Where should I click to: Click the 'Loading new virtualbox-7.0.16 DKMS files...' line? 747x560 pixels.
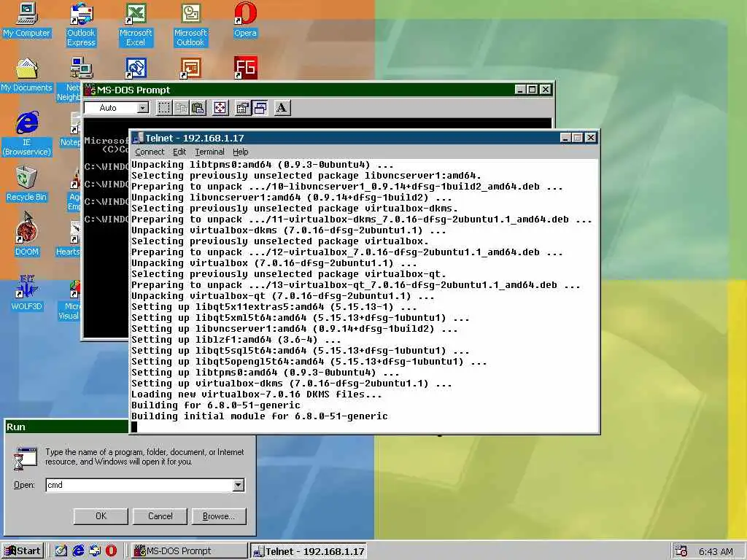256,394
